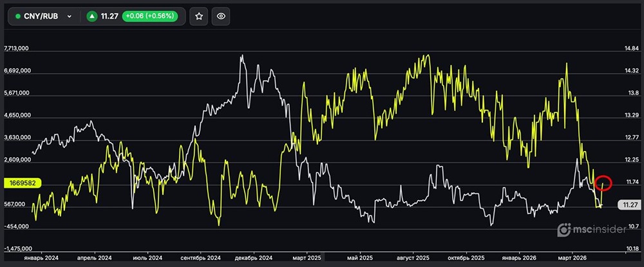This screenshot has height=267, width=644.
Task: Click the 11.27 current price tag on right axis
Action: click(629, 204)
